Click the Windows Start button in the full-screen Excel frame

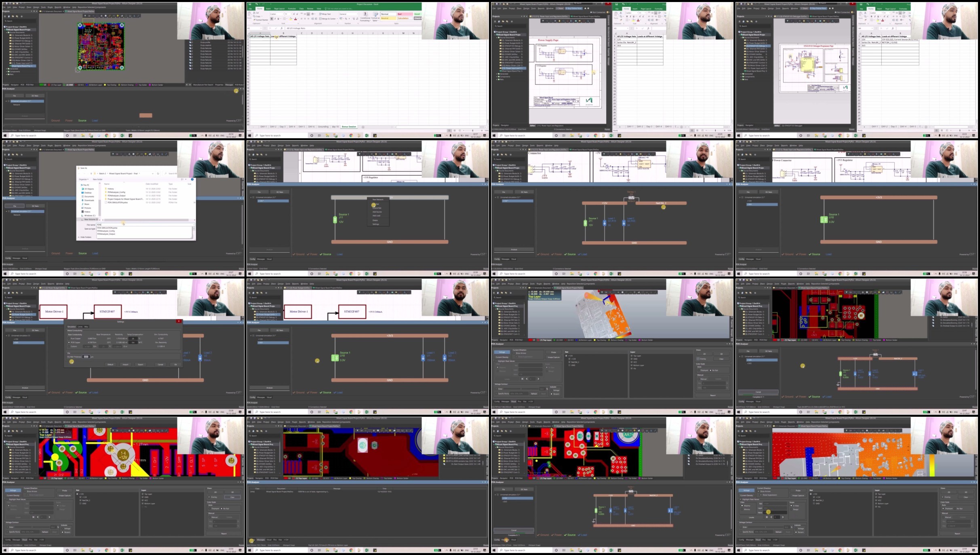(249, 135)
